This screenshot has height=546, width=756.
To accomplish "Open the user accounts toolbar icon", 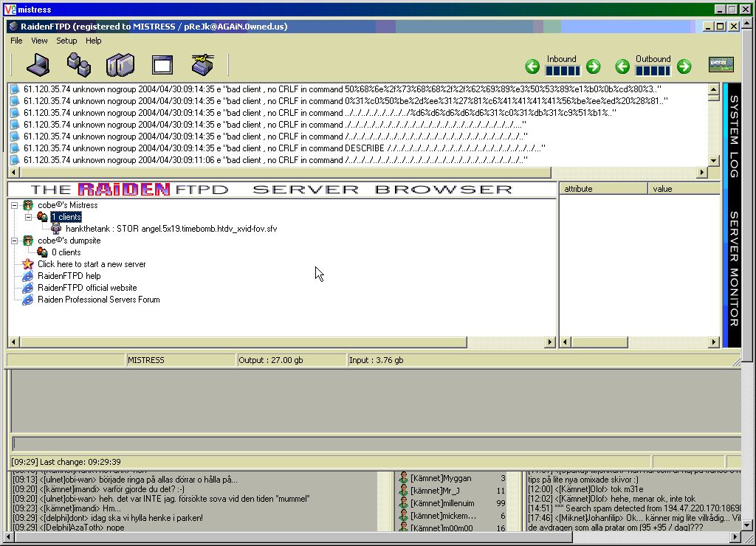I will [78, 65].
